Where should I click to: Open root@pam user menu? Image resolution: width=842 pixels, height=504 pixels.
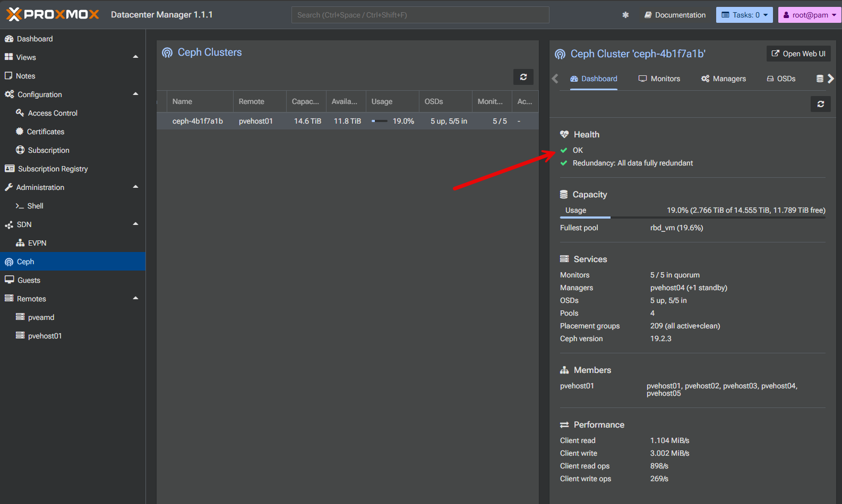[810, 15]
